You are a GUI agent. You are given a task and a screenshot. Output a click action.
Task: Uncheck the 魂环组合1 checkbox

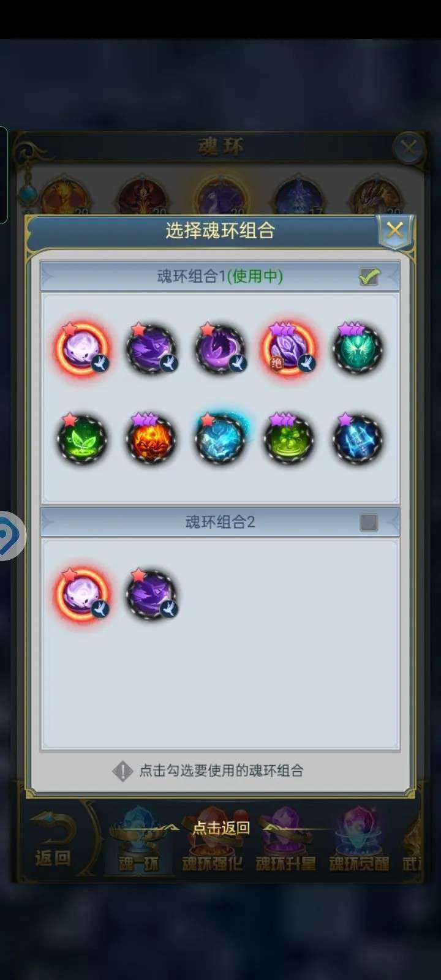click(x=369, y=276)
